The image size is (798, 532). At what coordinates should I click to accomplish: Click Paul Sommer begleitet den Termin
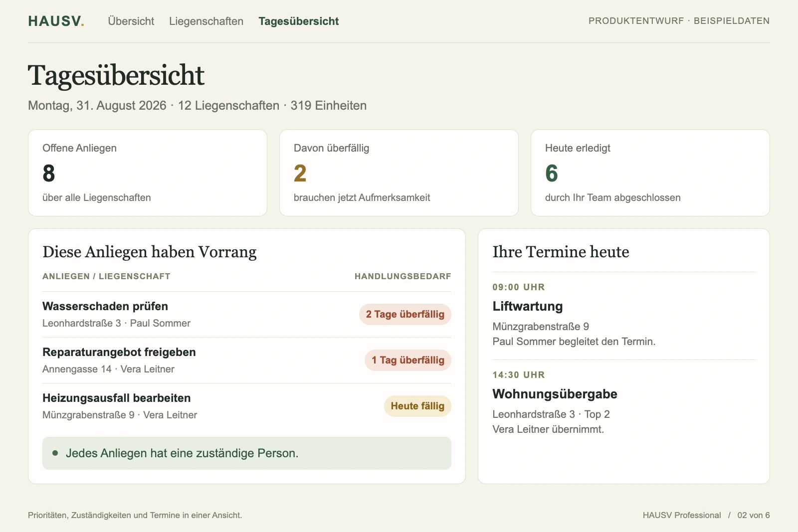(574, 342)
